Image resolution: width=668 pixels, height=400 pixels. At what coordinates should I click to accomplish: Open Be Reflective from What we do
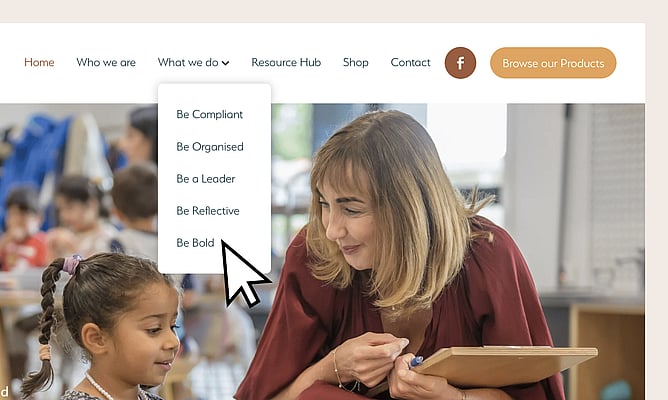[x=207, y=211]
